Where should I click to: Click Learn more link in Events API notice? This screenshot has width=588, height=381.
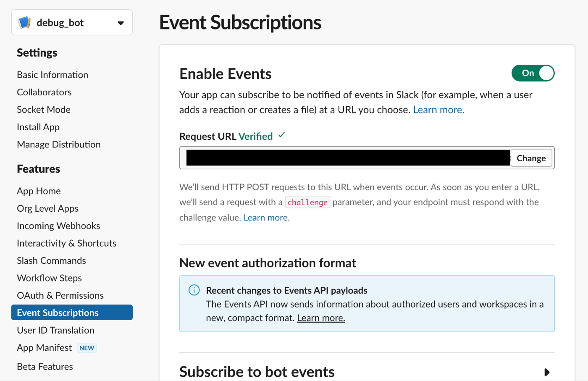(x=321, y=318)
